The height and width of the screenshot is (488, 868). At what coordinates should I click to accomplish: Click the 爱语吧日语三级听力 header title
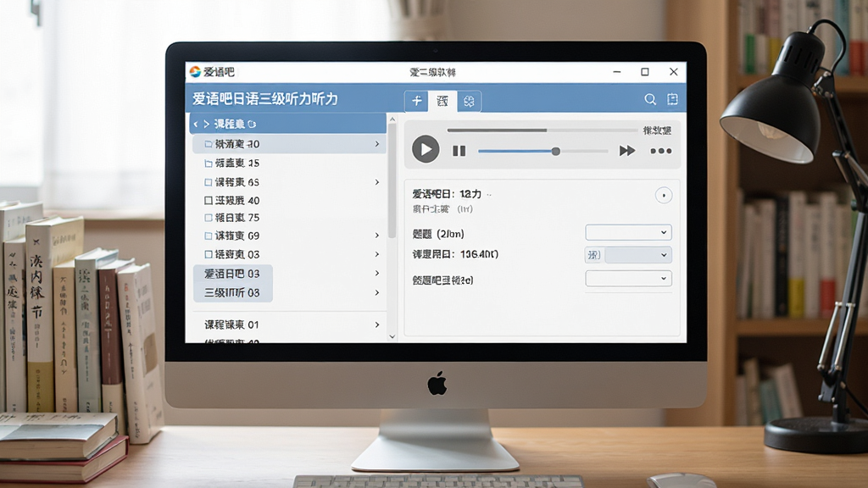point(264,99)
